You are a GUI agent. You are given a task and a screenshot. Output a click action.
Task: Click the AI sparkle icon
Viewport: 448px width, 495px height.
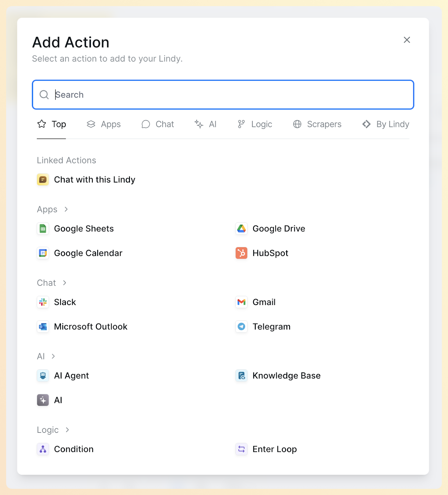click(43, 400)
